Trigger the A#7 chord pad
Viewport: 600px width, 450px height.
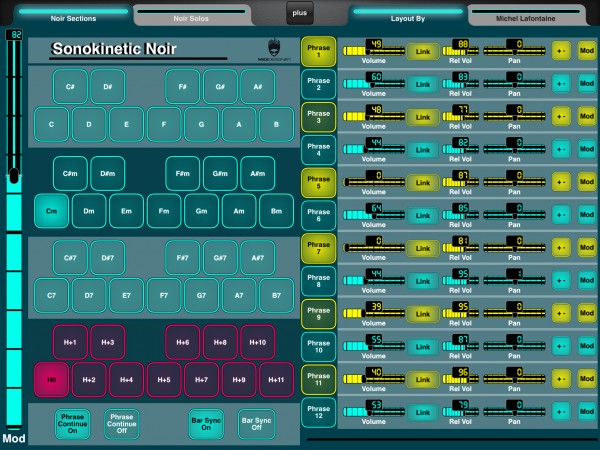tap(258, 258)
